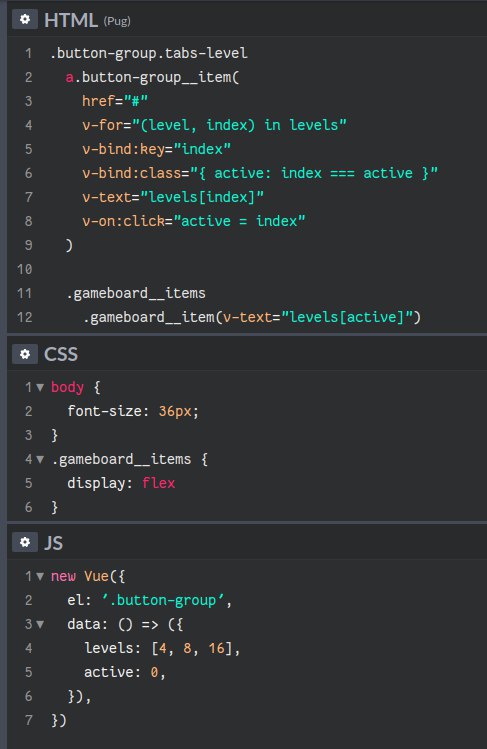The image size is (487, 749).
Task: Click the divider bar above the CSS panel
Action: (x=247, y=334)
